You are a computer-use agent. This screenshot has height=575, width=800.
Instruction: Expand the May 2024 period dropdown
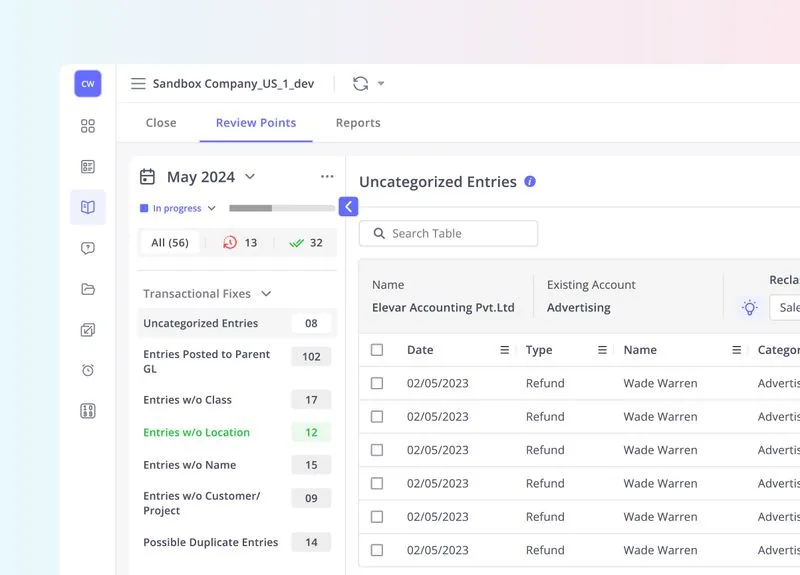point(250,177)
